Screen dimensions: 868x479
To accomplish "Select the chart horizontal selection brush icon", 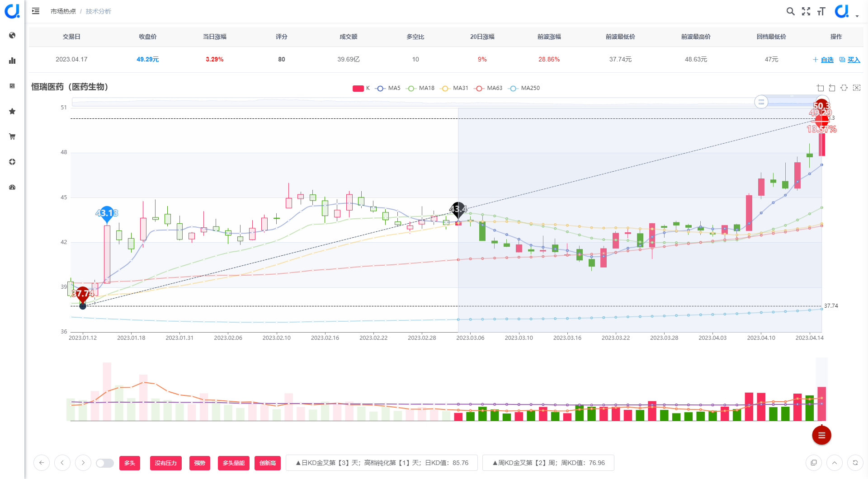I will tap(844, 88).
